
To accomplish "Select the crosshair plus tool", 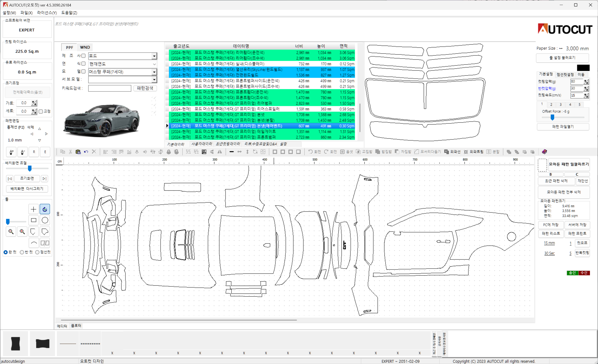I will 33,209.
